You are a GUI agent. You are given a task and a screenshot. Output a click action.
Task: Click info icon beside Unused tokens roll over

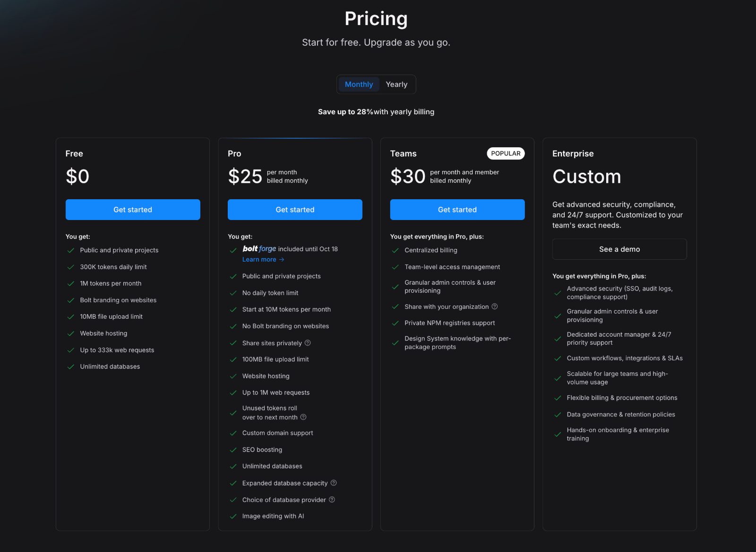coord(303,417)
